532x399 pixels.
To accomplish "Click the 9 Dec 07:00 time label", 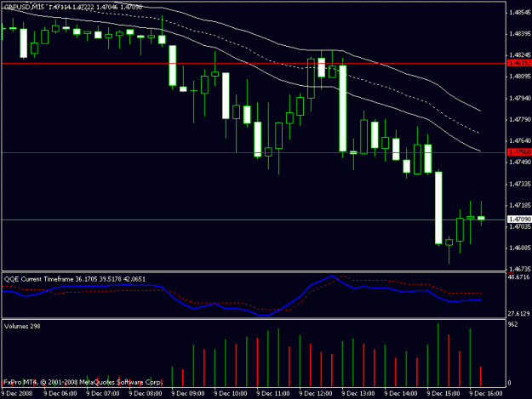I will (x=103, y=393).
